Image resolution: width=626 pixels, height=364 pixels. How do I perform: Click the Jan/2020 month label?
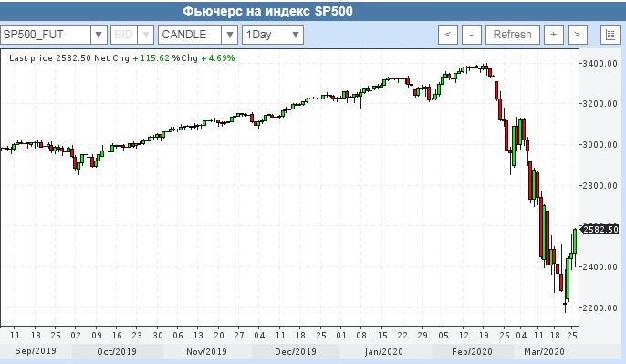point(383,351)
